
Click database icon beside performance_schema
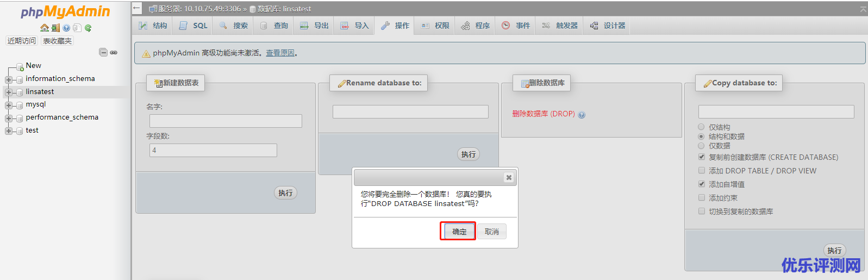pyautogui.click(x=20, y=118)
